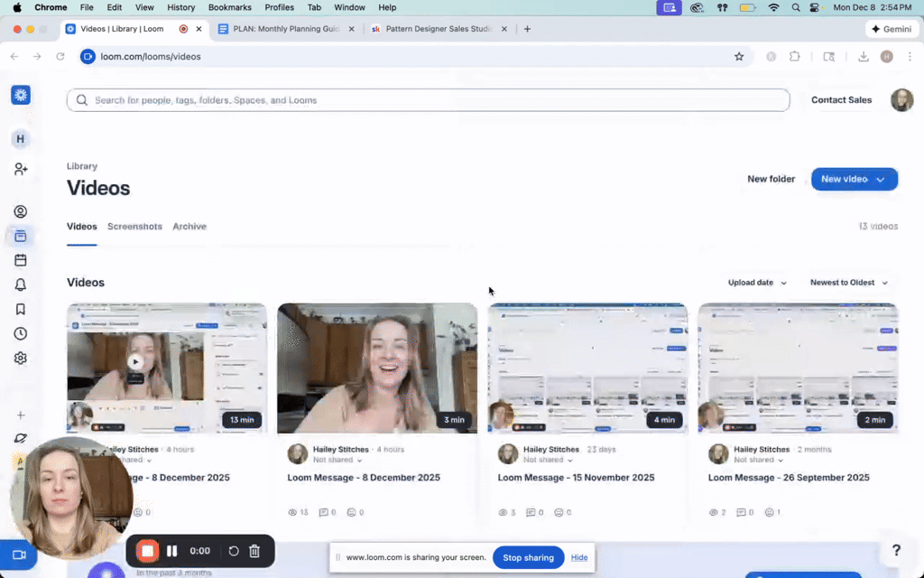Click the red stop recording button
Viewport: 924px width, 578px height.
[x=147, y=551]
